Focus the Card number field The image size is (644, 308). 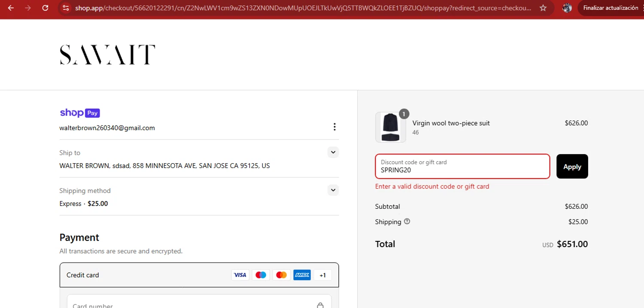pyautogui.click(x=199, y=302)
